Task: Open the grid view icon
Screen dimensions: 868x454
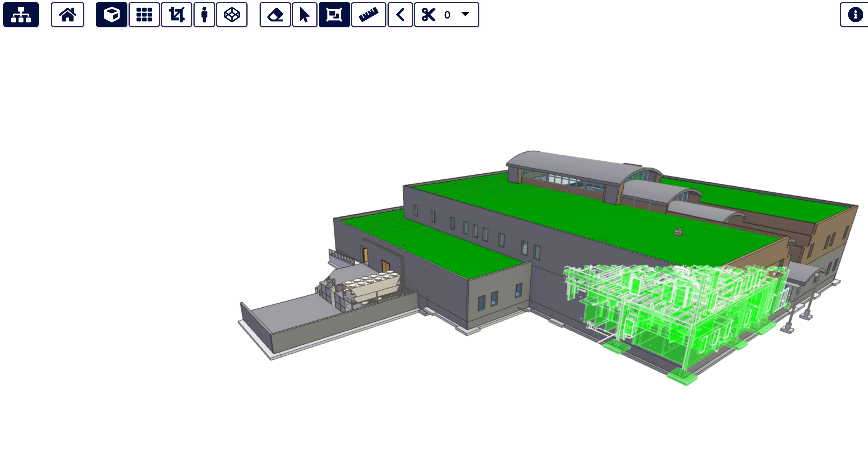Action: click(144, 15)
